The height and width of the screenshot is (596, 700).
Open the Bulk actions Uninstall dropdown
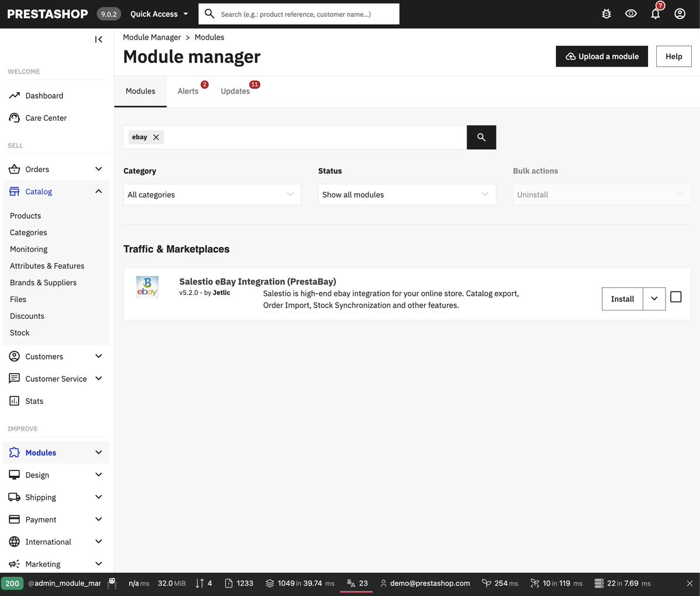[x=602, y=194]
